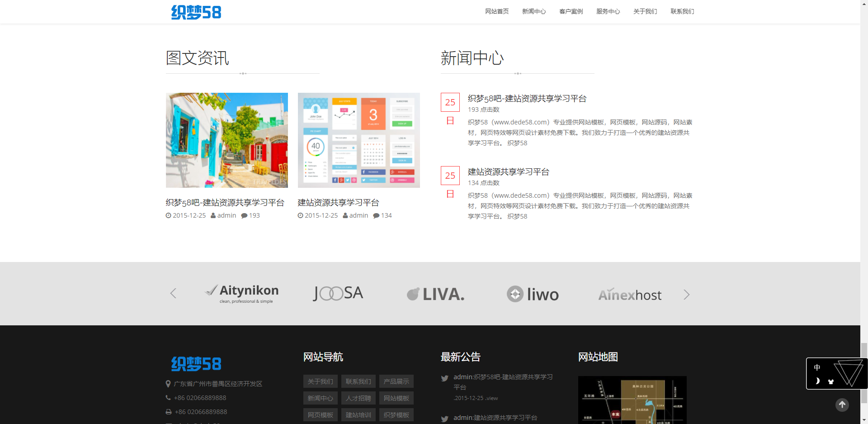The image size is (868, 424).
Task: Open article title 织梦58吧-建站资源共享学习平台 under street photo
Action: pos(225,203)
